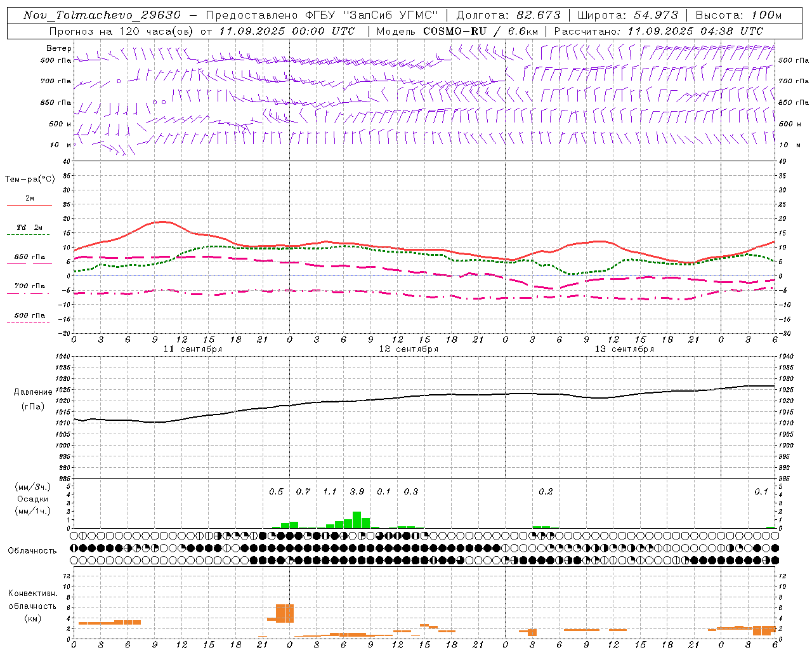Click the tallest orange convective cloud bar

[285, 614]
